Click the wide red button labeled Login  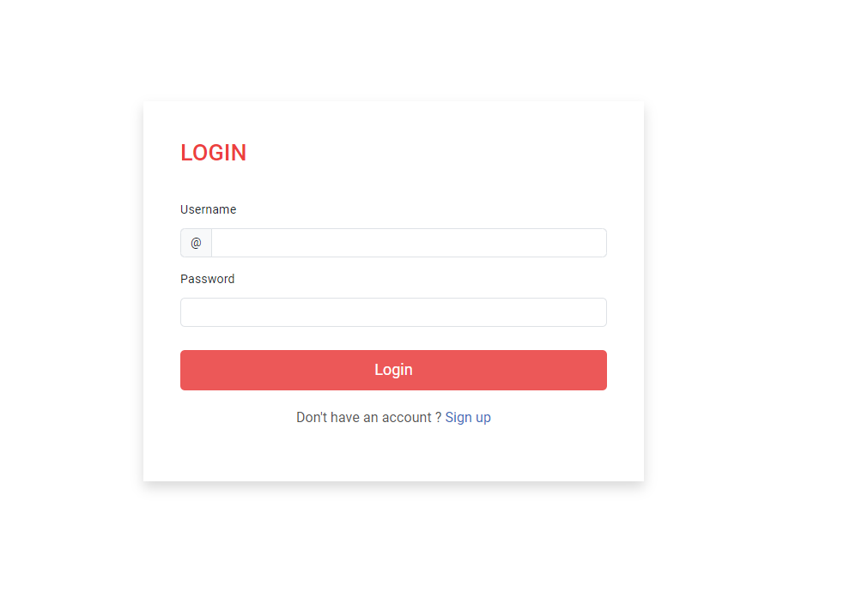[393, 370]
